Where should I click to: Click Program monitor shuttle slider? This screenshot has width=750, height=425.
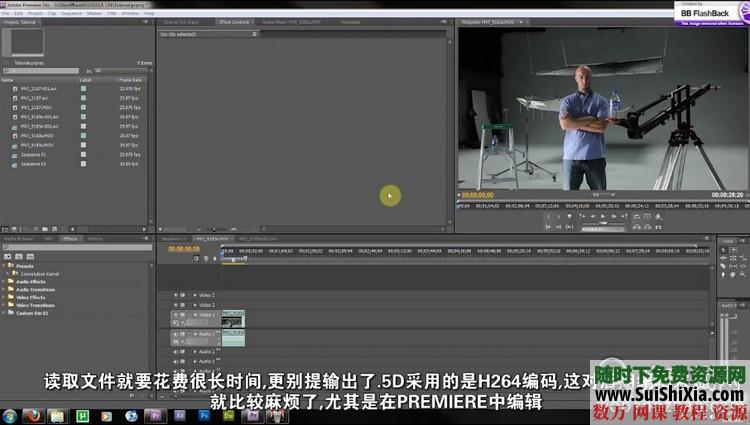click(x=603, y=223)
